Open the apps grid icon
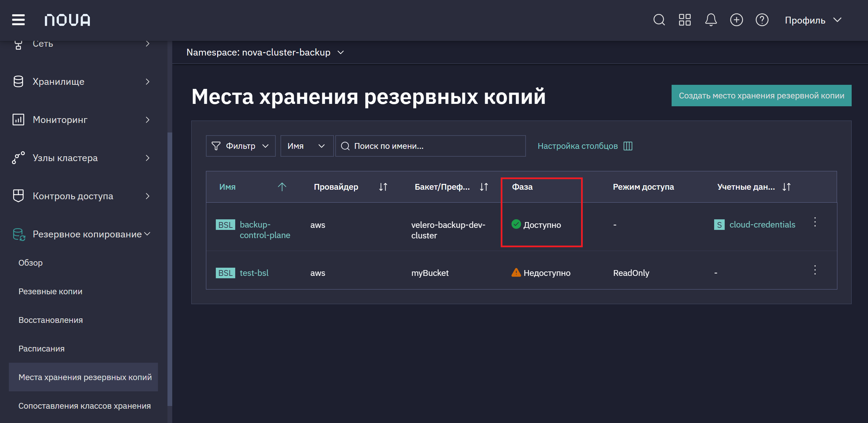The width and height of the screenshot is (868, 423). point(685,20)
